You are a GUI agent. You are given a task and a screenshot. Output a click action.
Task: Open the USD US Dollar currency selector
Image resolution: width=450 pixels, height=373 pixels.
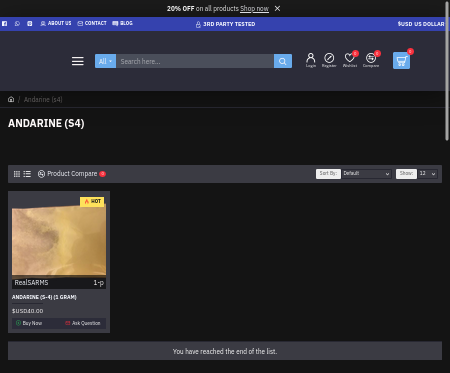click(421, 24)
